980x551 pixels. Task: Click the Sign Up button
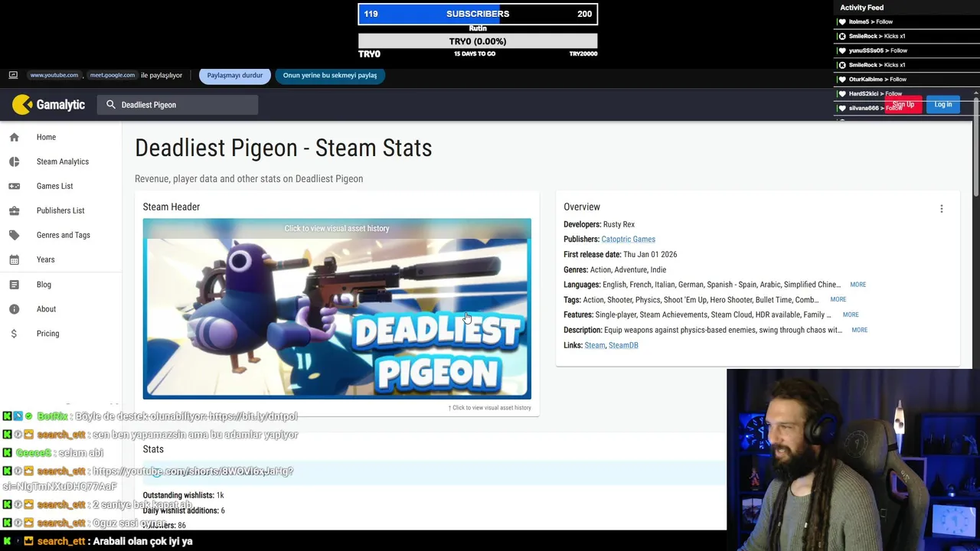click(x=903, y=105)
